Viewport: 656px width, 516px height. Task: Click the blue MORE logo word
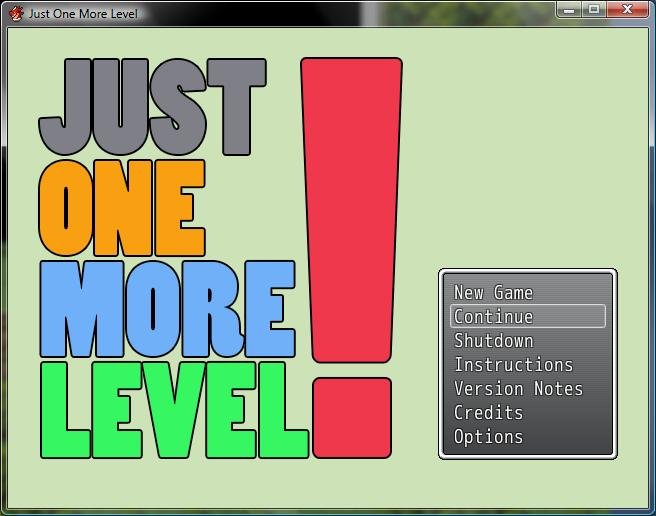pyautogui.click(x=167, y=309)
